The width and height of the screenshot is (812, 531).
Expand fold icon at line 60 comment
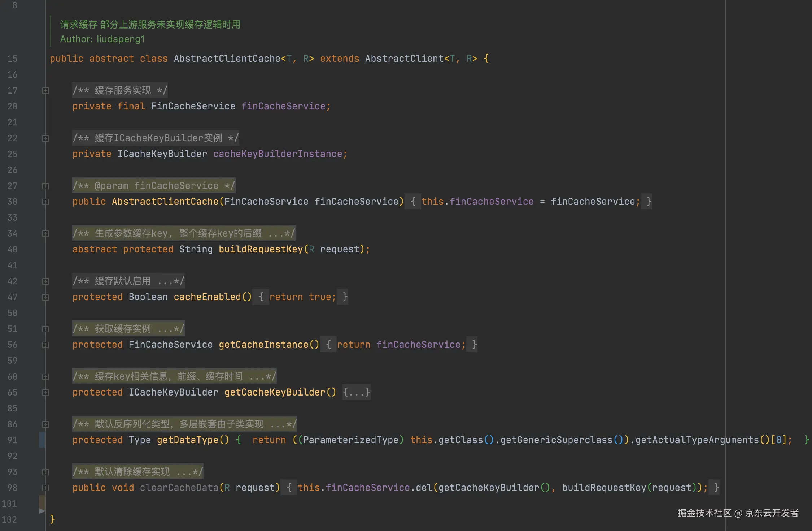(45, 377)
